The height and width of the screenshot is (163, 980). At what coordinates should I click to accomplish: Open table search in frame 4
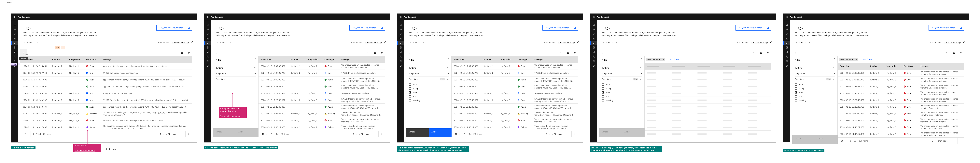coord(754,53)
